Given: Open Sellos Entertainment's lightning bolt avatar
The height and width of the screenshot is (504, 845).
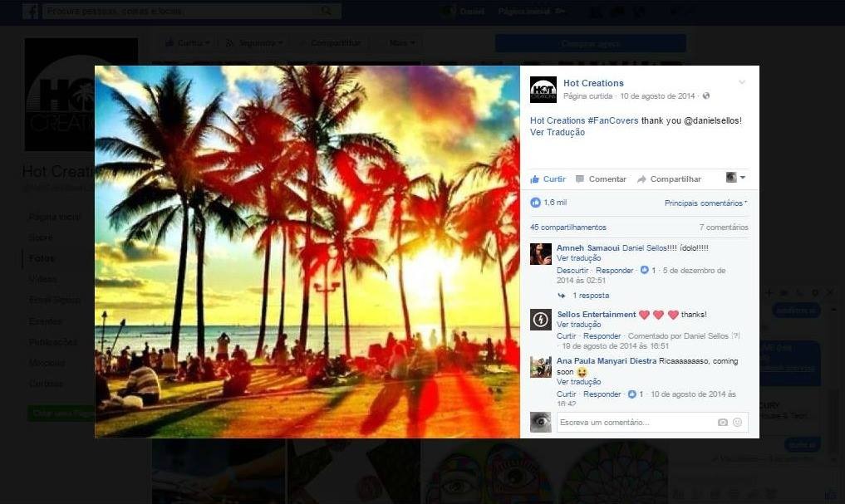Looking at the screenshot, I should tap(541, 320).
